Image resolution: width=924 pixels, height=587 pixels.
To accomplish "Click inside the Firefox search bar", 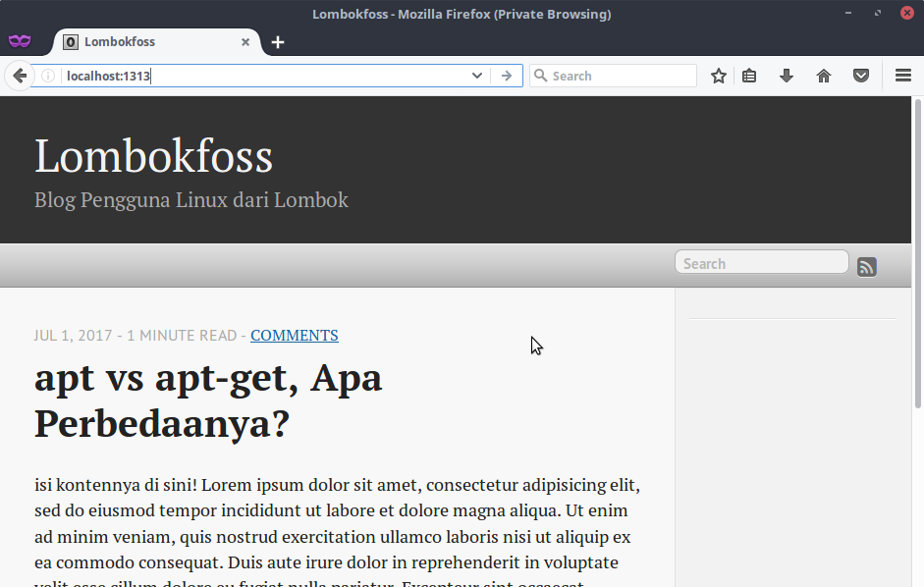I will coord(613,75).
